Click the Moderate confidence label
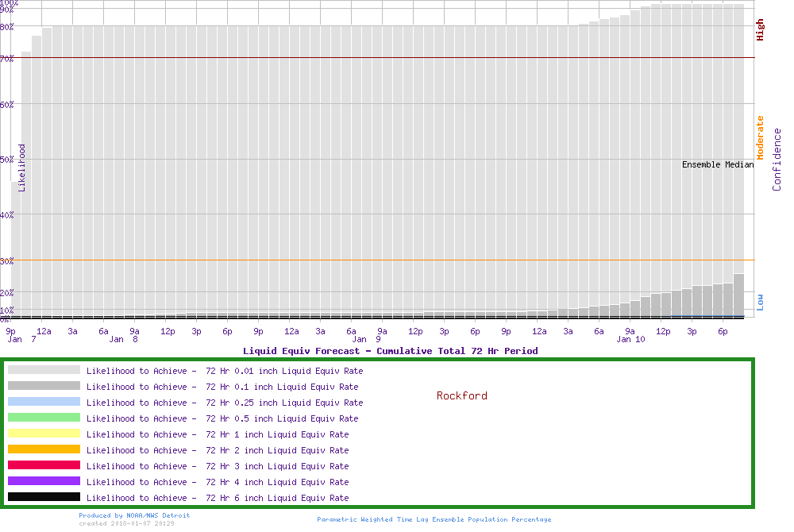Image resolution: width=794 pixels, height=532 pixels. coord(760,137)
